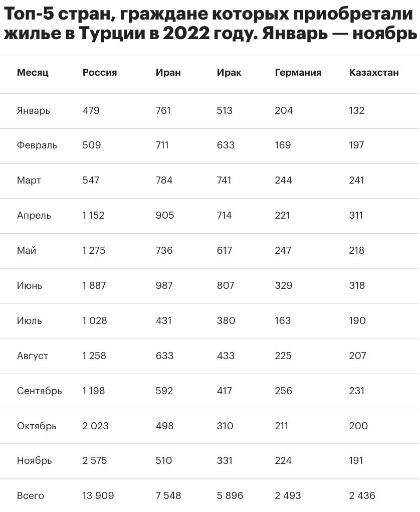Viewport: 420px width, 512px height.
Task: Click the Россия column header
Action: [x=100, y=73]
